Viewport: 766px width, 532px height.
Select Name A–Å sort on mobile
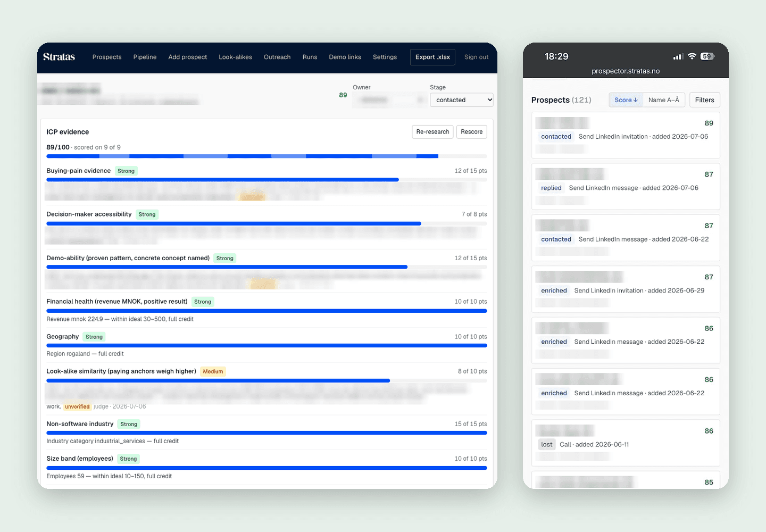[664, 100]
